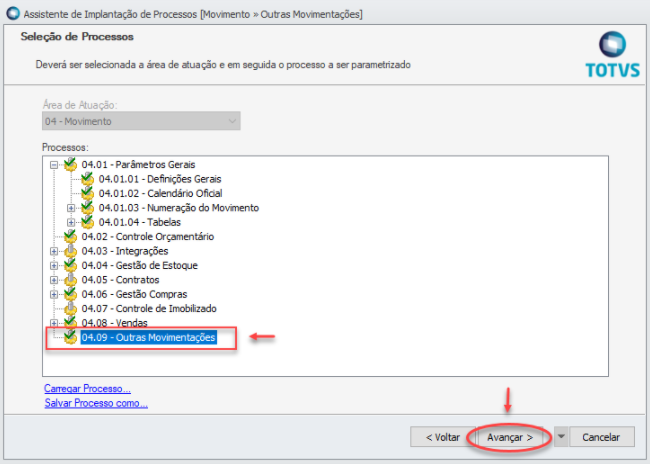Expand the 04.01.03 Numeração do Movimento node
This screenshot has height=464, width=650.
coord(71,208)
